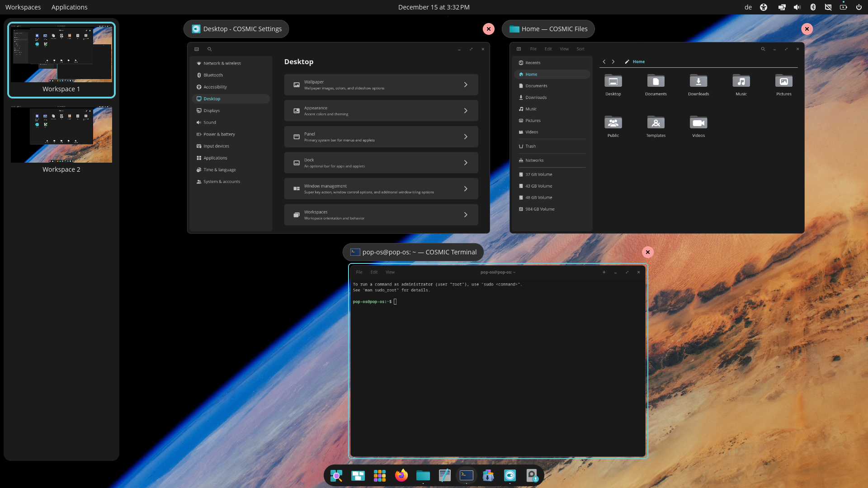Screen dimensions: 868x488
Task: Close the COSMIC Terminal window overview
Action: click(x=647, y=252)
